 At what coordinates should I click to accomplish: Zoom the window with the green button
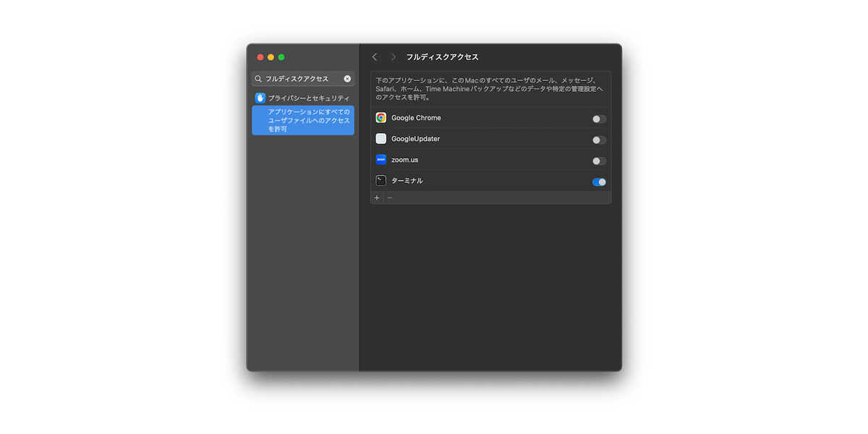pyautogui.click(x=281, y=57)
